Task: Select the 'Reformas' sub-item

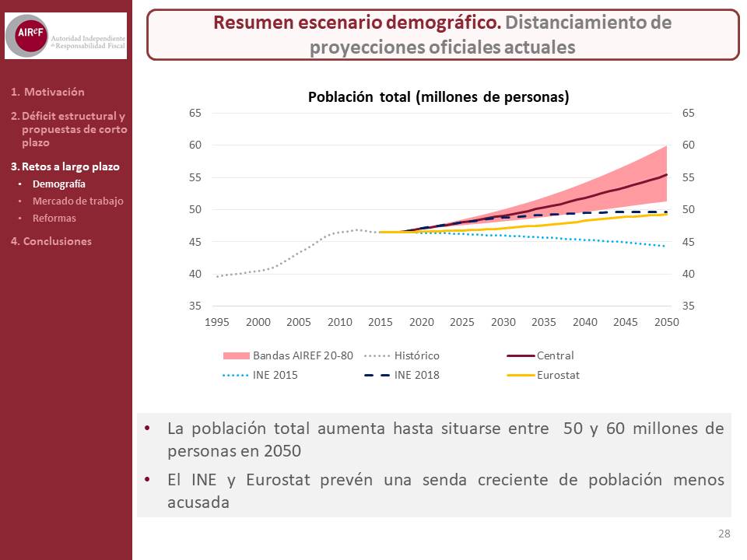Action: (54, 218)
